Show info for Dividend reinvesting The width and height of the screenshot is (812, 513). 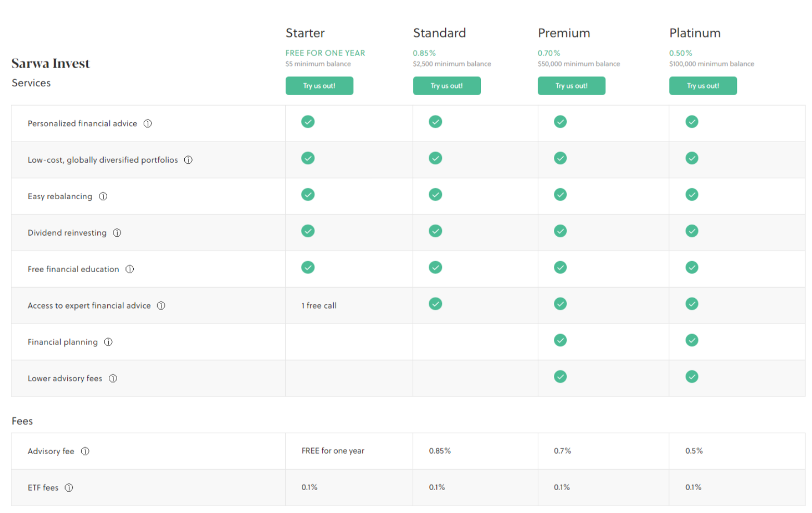coord(117,233)
